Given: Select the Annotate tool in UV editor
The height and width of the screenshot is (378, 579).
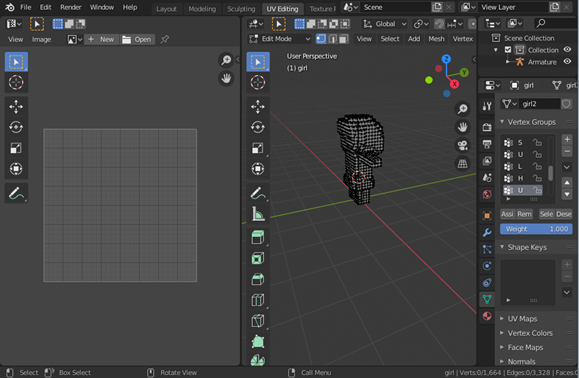Looking at the screenshot, I should [x=16, y=193].
